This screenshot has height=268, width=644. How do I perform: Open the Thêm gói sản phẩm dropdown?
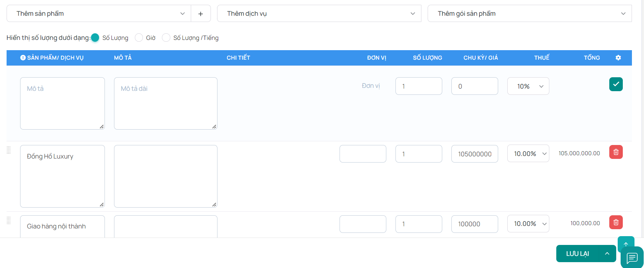[529, 14]
